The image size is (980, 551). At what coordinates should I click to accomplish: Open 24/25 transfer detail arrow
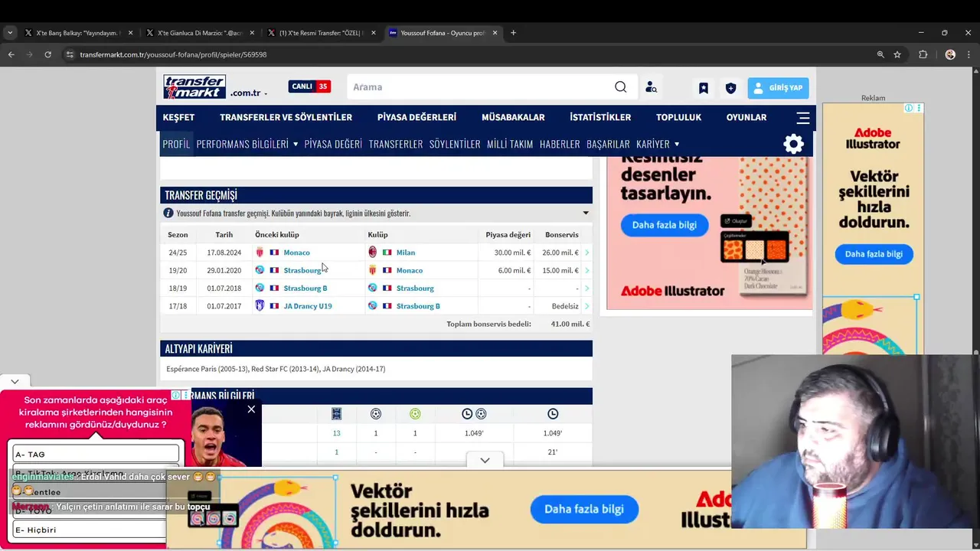coord(587,253)
